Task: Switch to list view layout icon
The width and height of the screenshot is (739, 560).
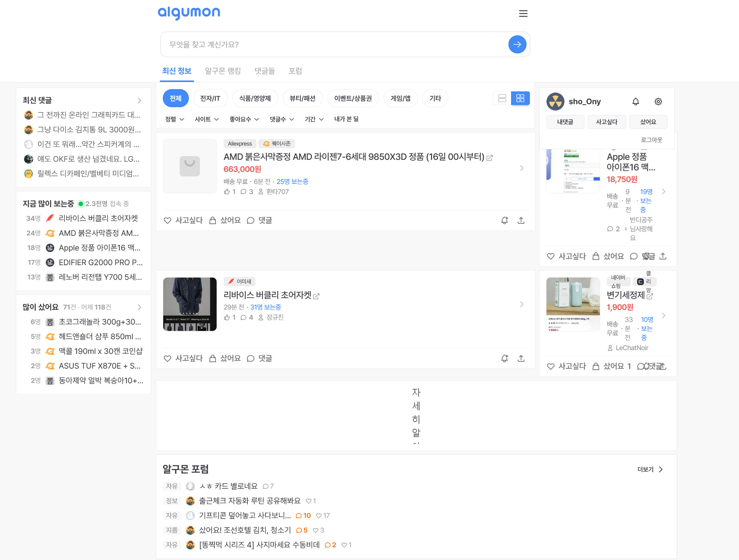Action: (502, 98)
